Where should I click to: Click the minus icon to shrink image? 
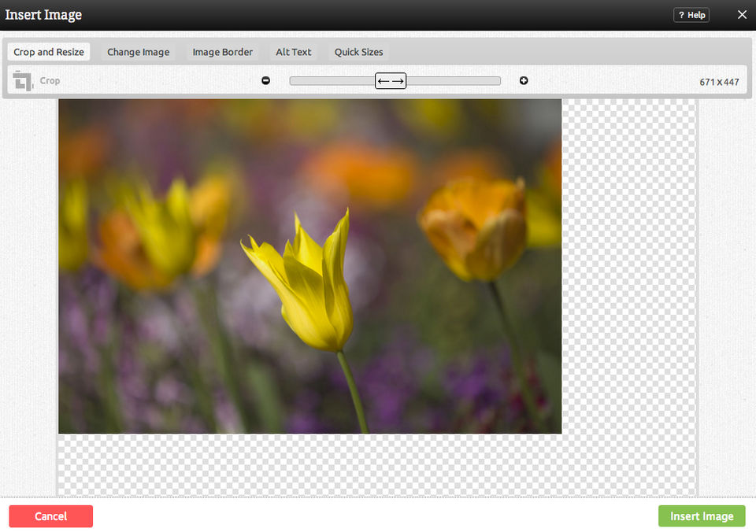(265, 81)
